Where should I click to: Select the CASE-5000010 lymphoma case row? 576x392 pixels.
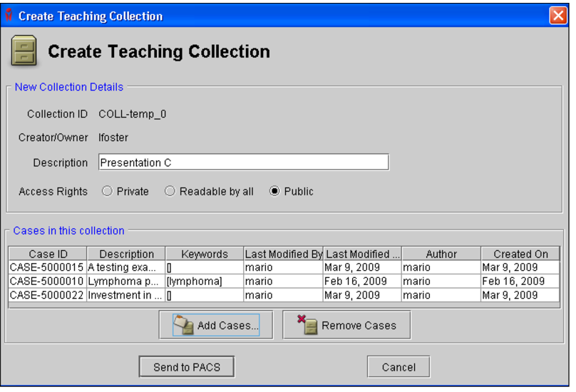click(48, 282)
